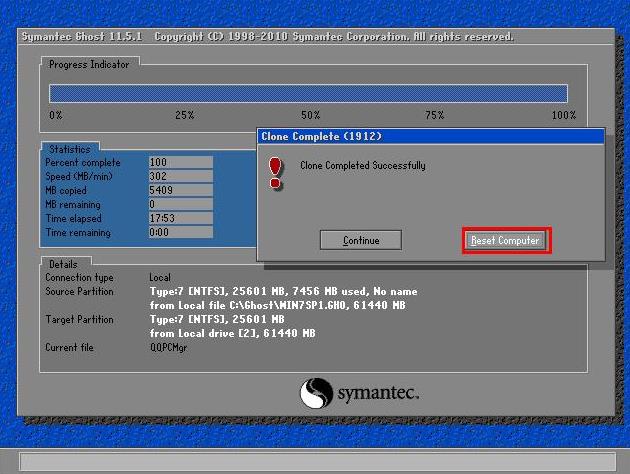Click the Percent complete label
The image size is (630, 474).
pyautogui.click(x=83, y=163)
